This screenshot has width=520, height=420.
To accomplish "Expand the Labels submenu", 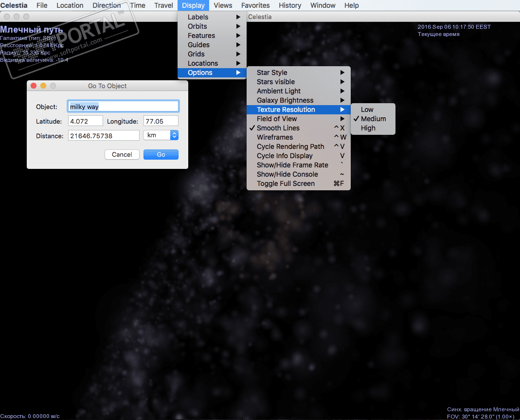I will coord(212,17).
